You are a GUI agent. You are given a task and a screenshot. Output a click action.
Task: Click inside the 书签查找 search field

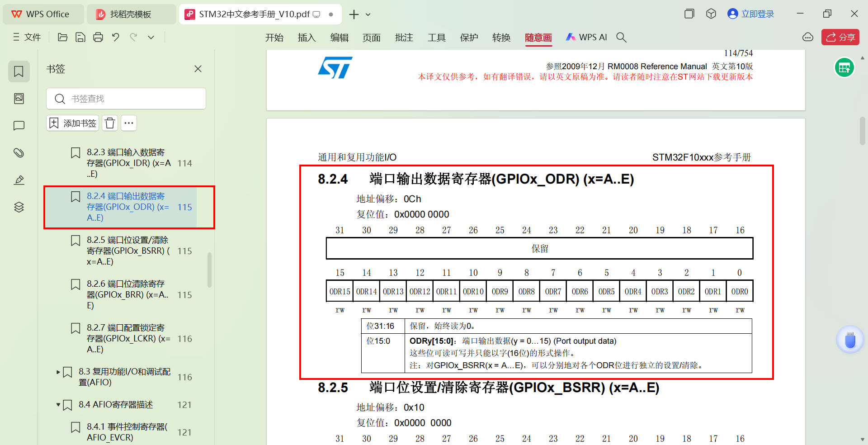[126, 98]
